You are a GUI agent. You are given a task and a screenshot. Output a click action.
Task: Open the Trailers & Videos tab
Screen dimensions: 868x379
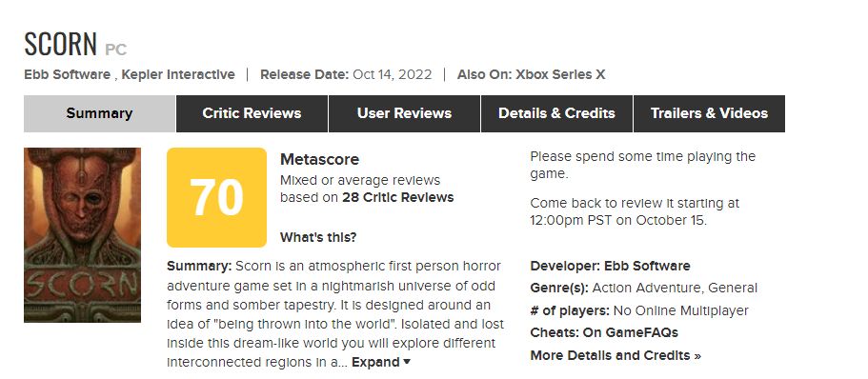[x=709, y=113]
